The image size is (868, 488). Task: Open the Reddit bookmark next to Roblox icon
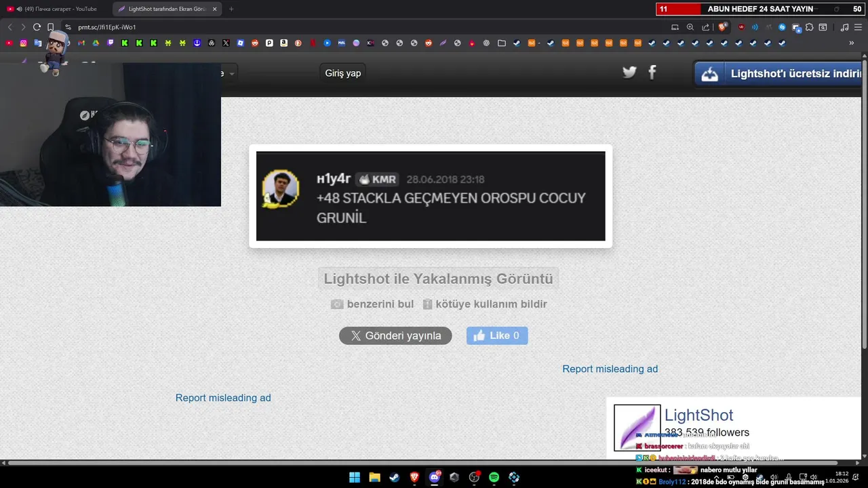pos(255,43)
